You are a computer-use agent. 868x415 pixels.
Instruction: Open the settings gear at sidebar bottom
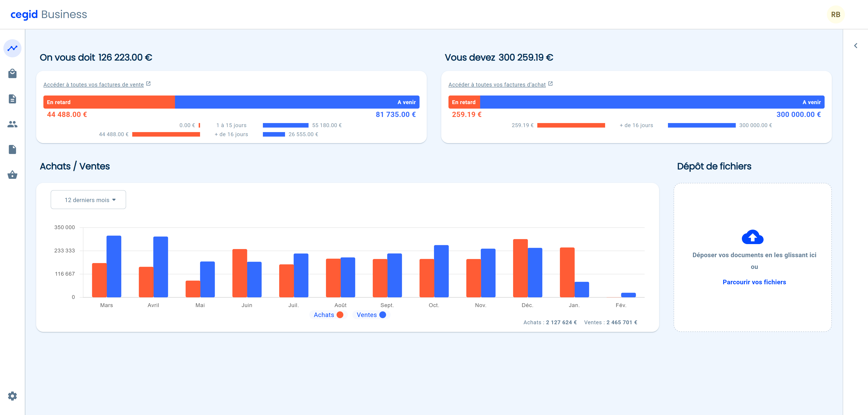(12, 396)
